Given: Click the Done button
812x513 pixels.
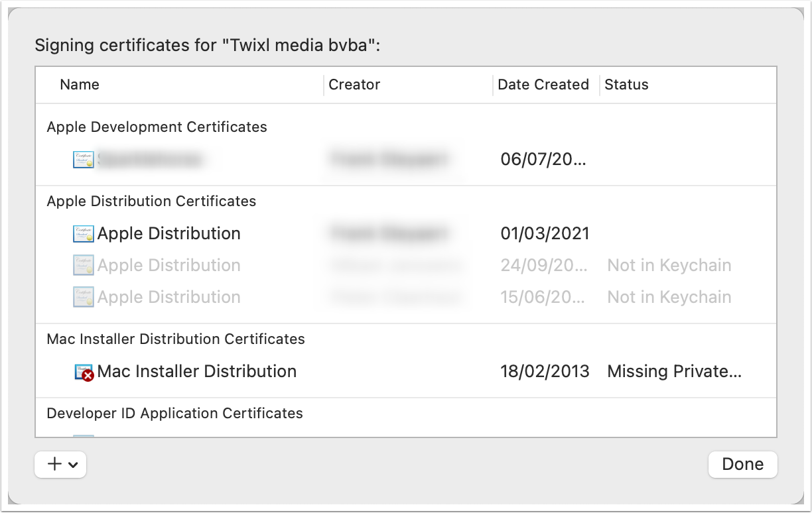Looking at the screenshot, I should point(742,464).
